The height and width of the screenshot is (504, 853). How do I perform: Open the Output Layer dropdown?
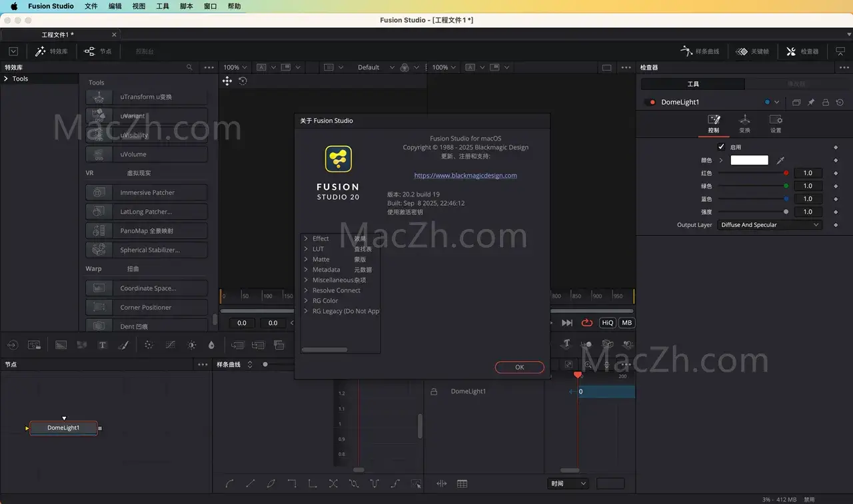tap(770, 225)
